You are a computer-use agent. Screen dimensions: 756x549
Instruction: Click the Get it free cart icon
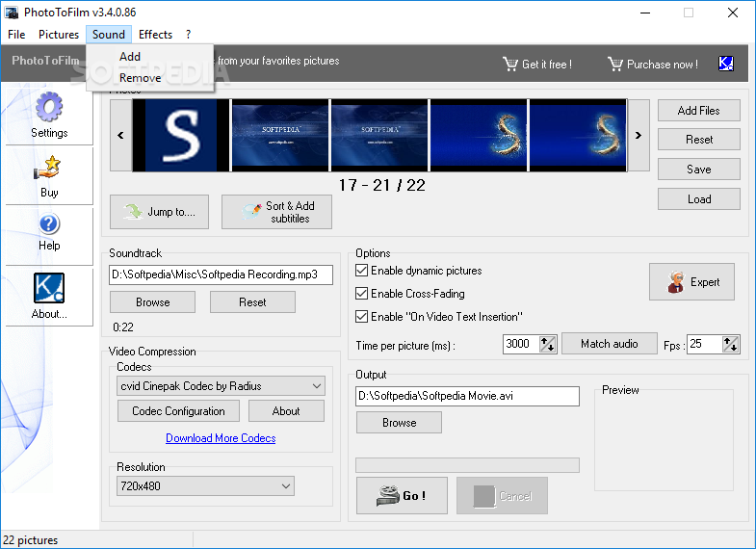(x=510, y=64)
